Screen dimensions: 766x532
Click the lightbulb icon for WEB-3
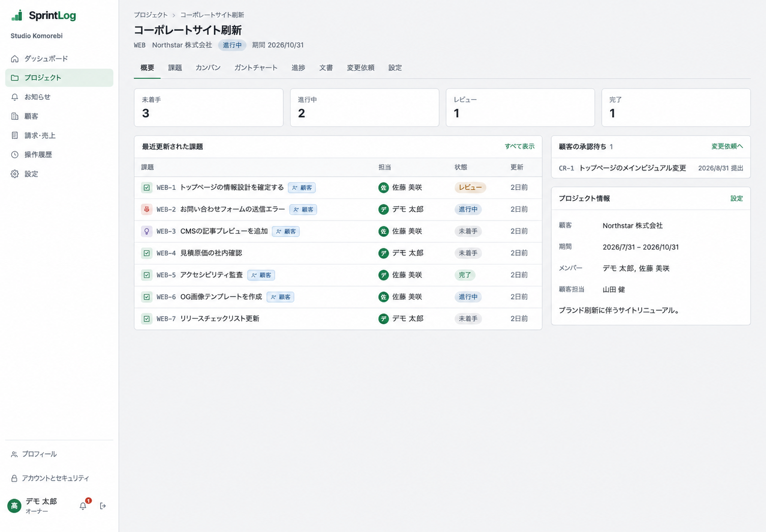click(147, 231)
